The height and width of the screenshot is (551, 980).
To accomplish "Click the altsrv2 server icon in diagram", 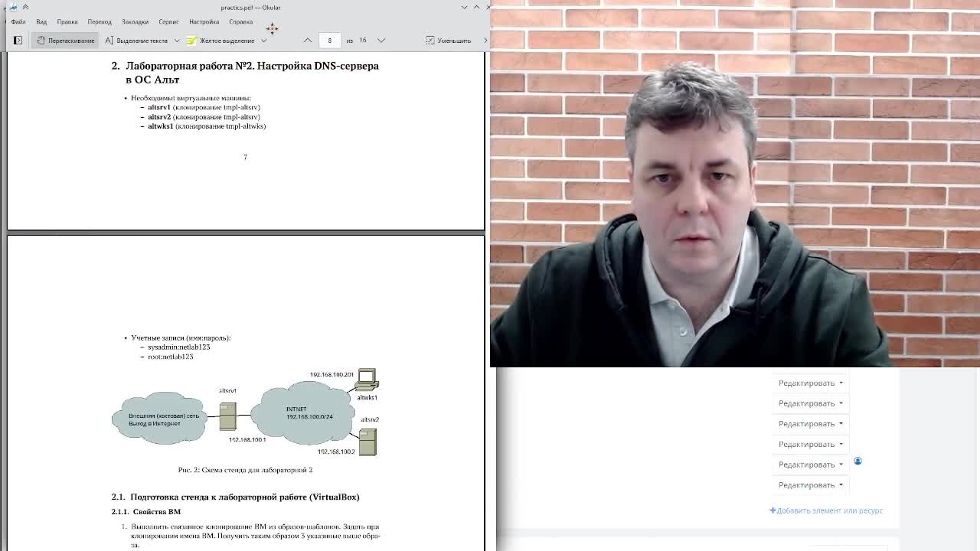I will pyautogui.click(x=367, y=442).
